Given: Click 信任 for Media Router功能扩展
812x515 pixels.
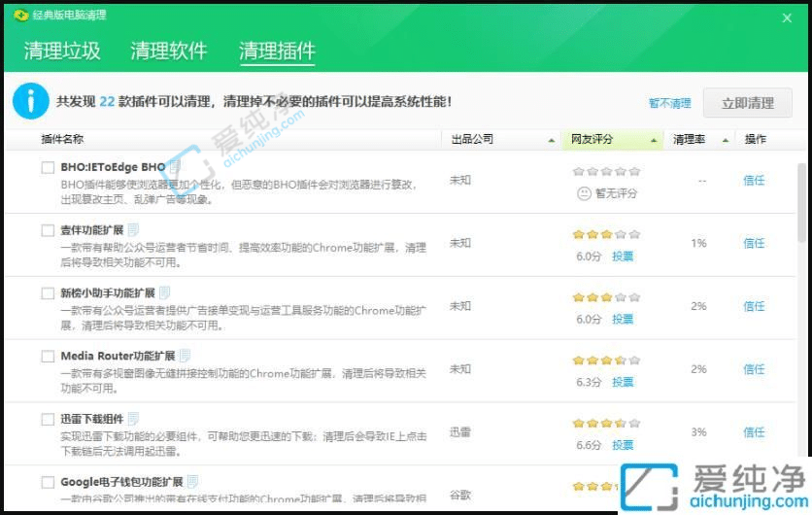Looking at the screenshot, I should [x=754, y=369].
